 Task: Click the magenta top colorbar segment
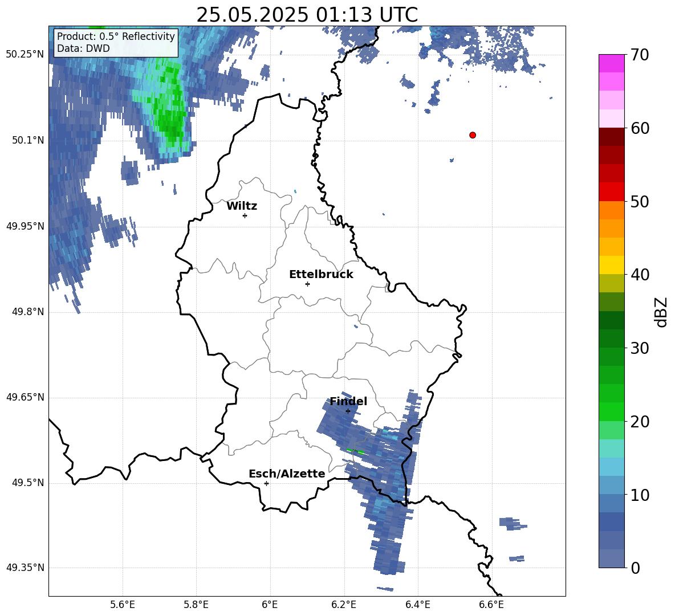click(612, 64)
